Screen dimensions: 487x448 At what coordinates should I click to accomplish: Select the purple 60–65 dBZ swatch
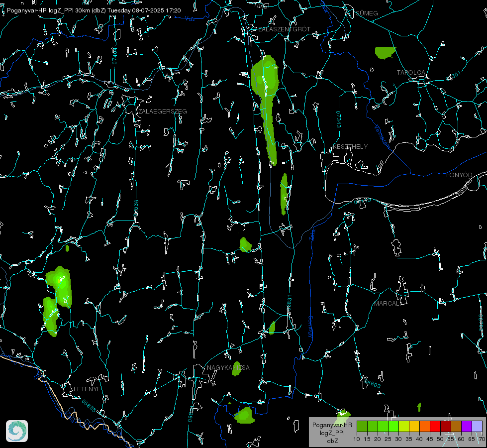tap(467, 426)
